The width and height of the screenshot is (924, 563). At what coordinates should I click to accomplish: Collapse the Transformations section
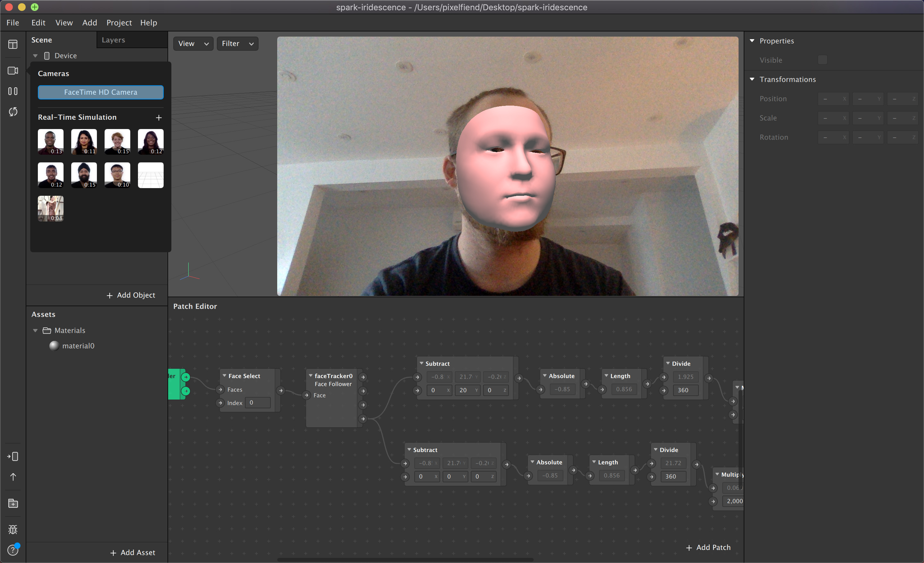[x=752, y=79]
